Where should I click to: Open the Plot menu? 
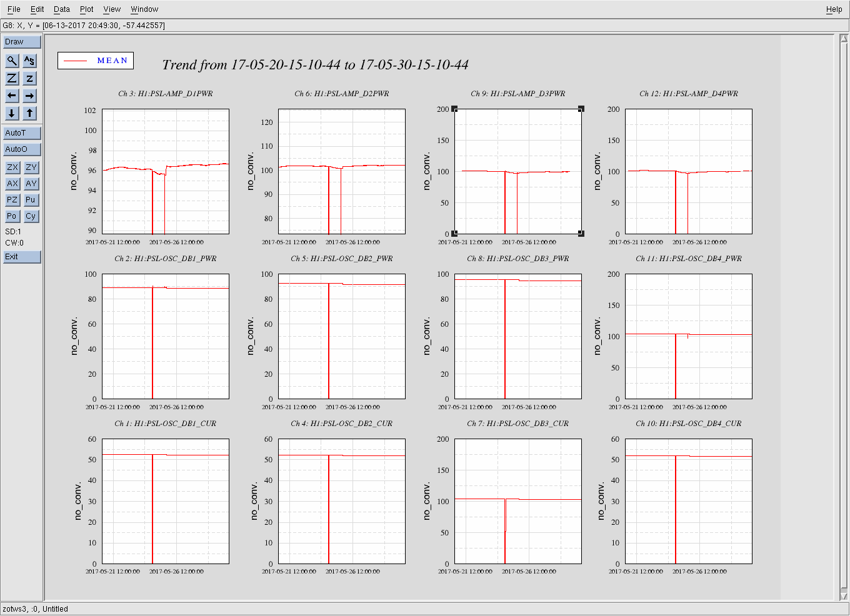click(x=87, y=9)
